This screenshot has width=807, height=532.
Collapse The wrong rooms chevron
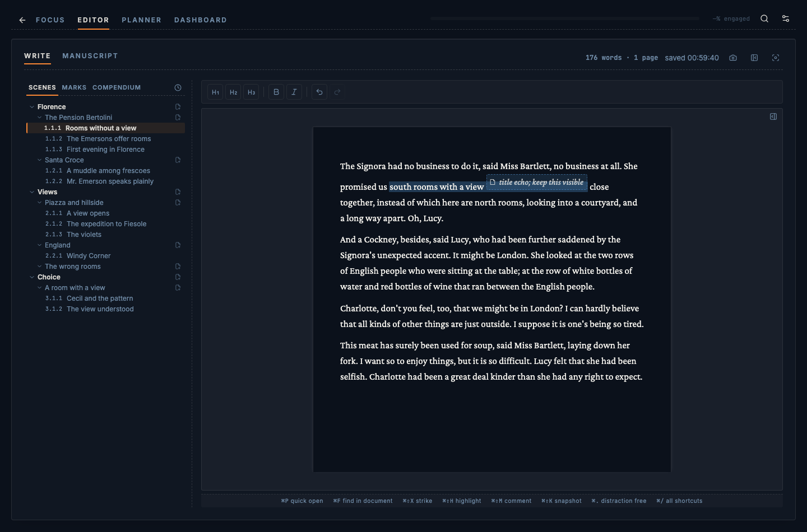pos(39,267)
